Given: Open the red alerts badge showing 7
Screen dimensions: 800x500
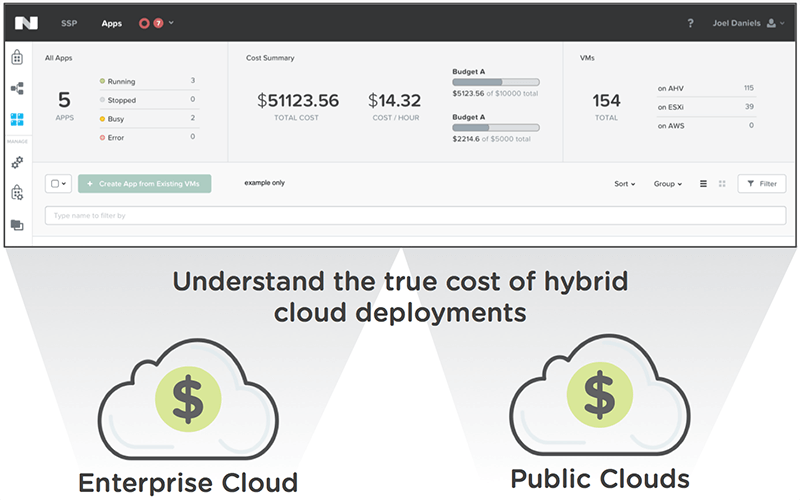Looking at the screenshot, I should (x=158, y=23).
